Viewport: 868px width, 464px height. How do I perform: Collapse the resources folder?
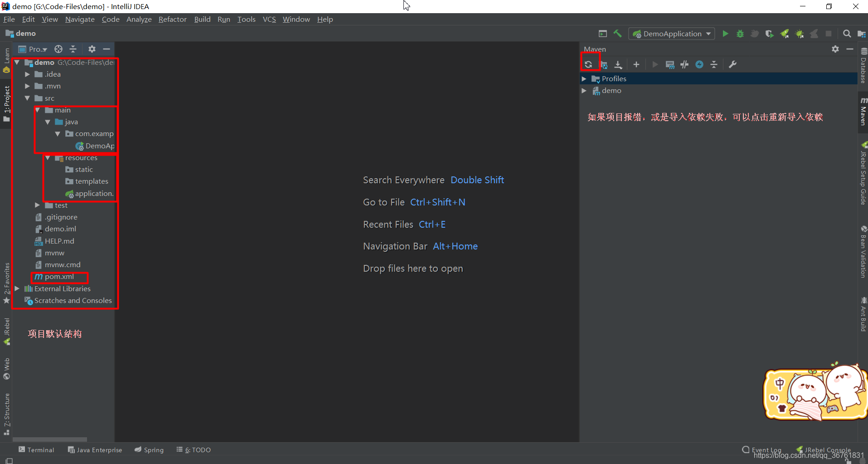pos(48,157)
